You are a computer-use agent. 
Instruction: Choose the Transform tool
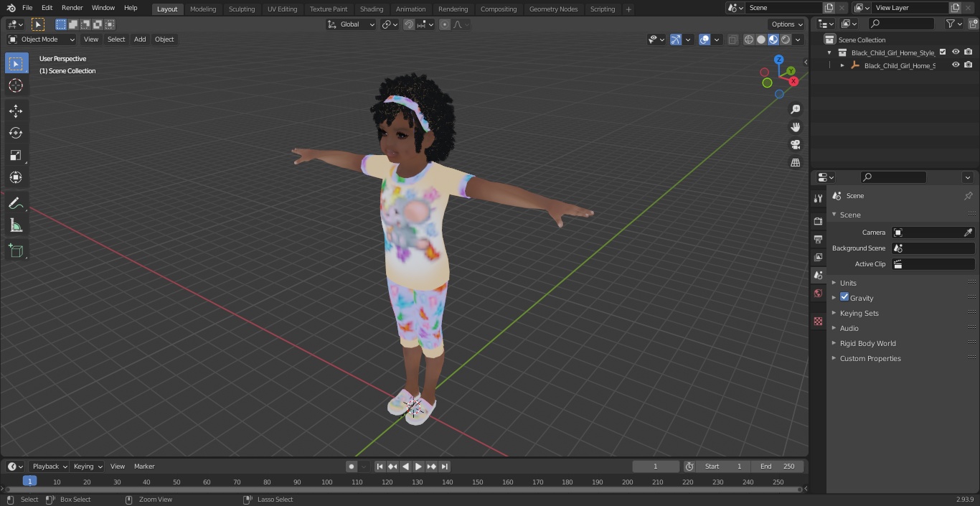tap(16, 177)
